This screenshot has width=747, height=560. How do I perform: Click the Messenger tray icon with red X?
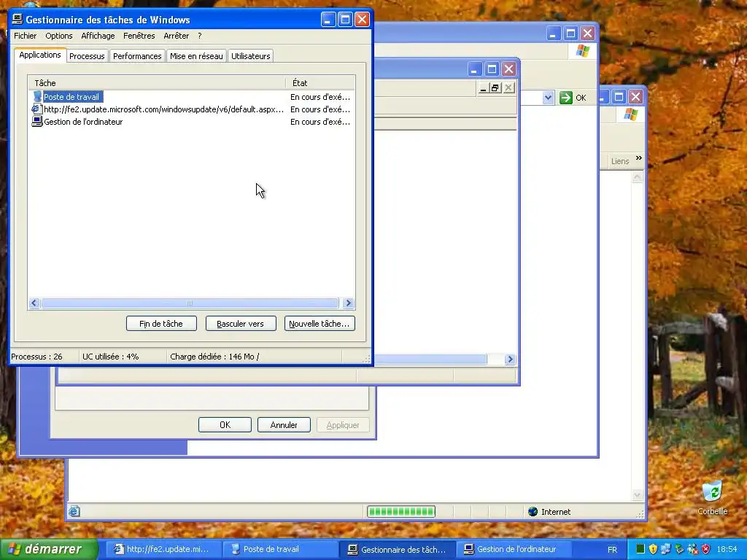pos(693,549)
